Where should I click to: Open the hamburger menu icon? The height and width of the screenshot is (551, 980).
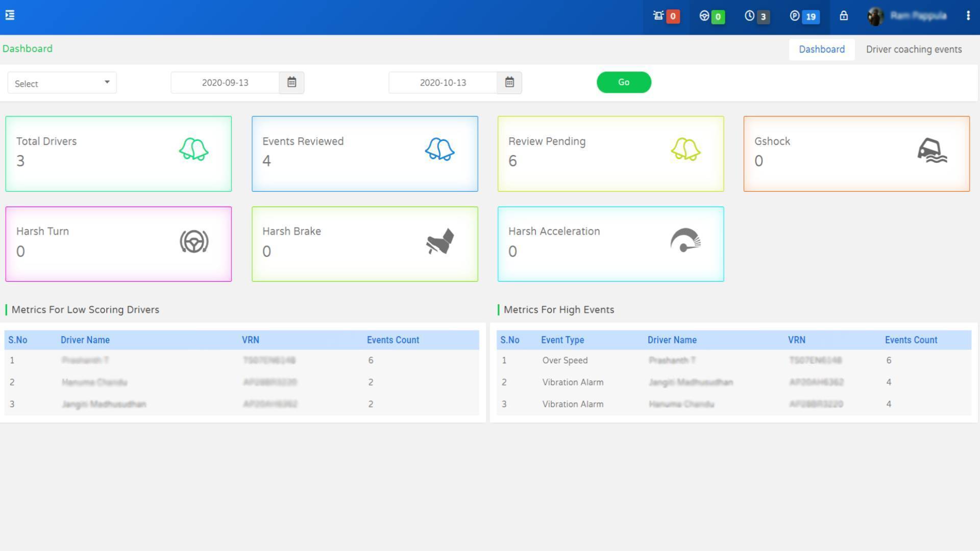pos(10,14)
